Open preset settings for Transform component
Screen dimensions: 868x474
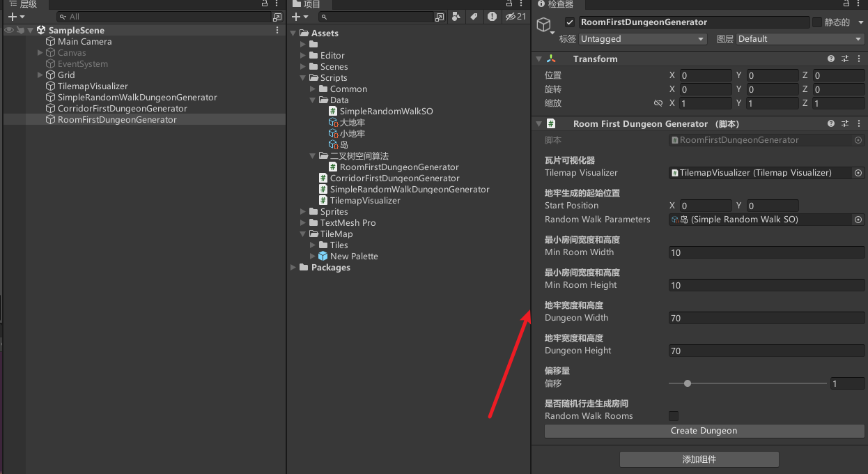[845, 59]
